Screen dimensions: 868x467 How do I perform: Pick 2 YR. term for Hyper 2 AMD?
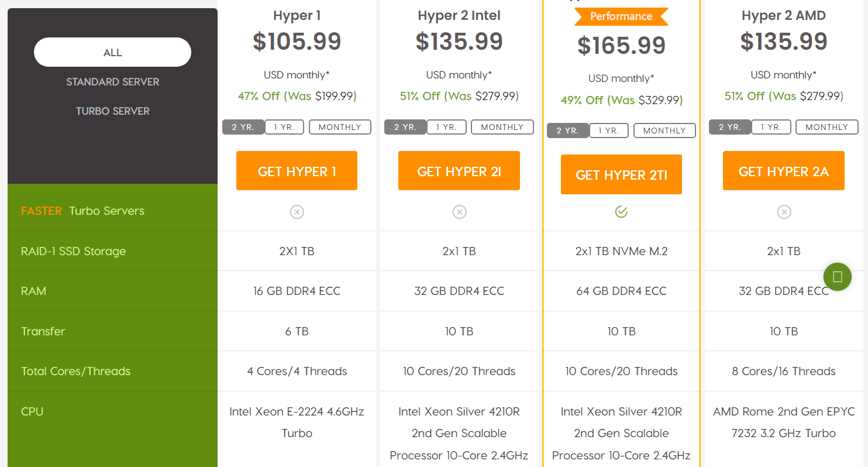pyautogui.click(x=730, y=127)
